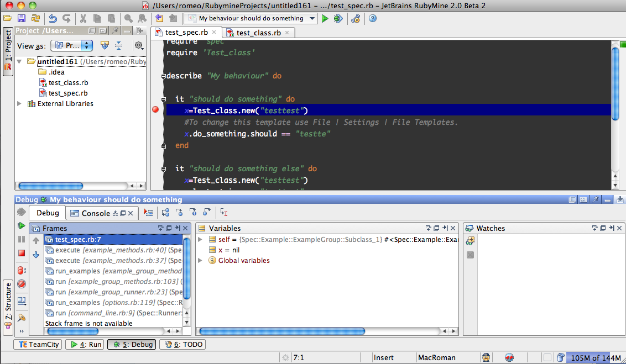Click the Undo arrow icon
Screen dimensions: 626x364
pyautogui.click(x=53, y=18)
